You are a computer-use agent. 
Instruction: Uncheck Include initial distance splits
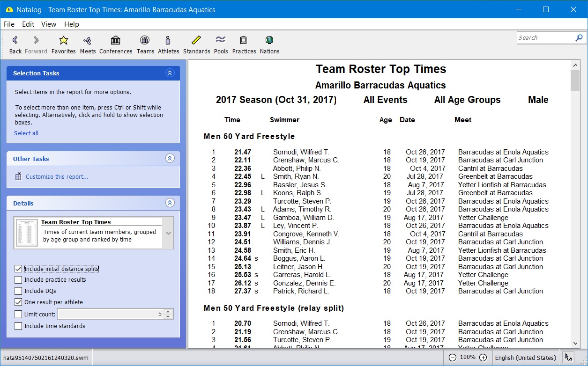[18, 269]
